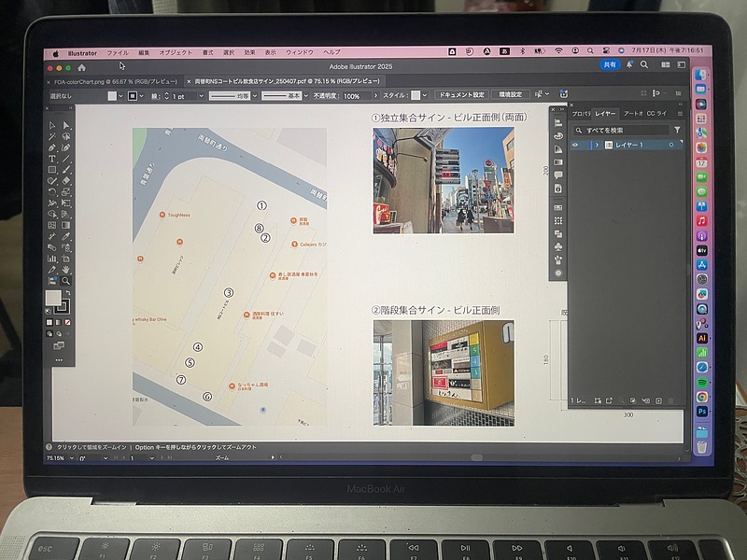Click the blue 共有 share button

click(x=610, y=65)
